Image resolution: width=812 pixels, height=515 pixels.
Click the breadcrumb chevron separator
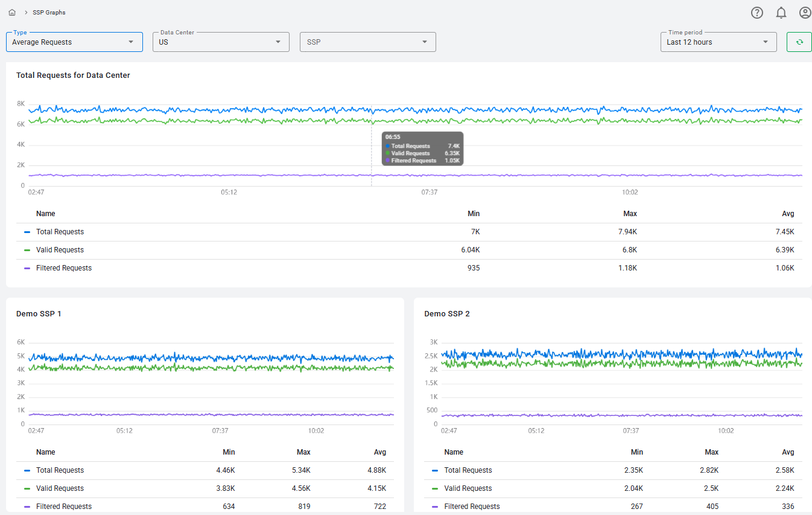point(26,13)
